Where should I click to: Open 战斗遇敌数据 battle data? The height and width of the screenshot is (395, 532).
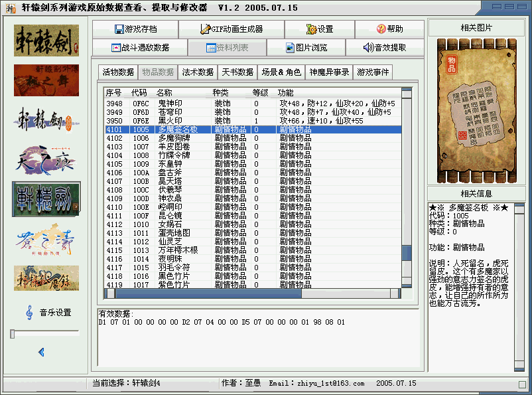click(140, 48)
